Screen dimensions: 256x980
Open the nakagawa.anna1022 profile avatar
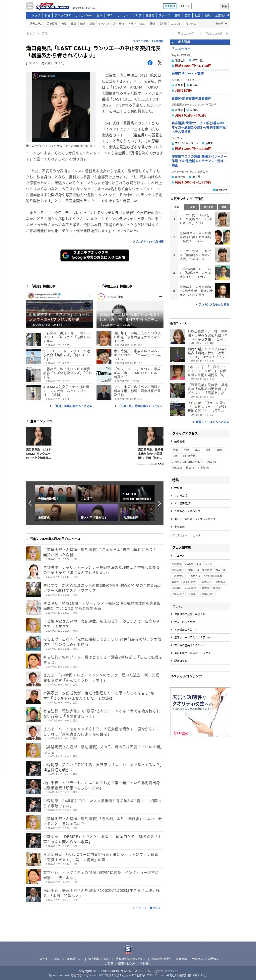click(31, 296)
